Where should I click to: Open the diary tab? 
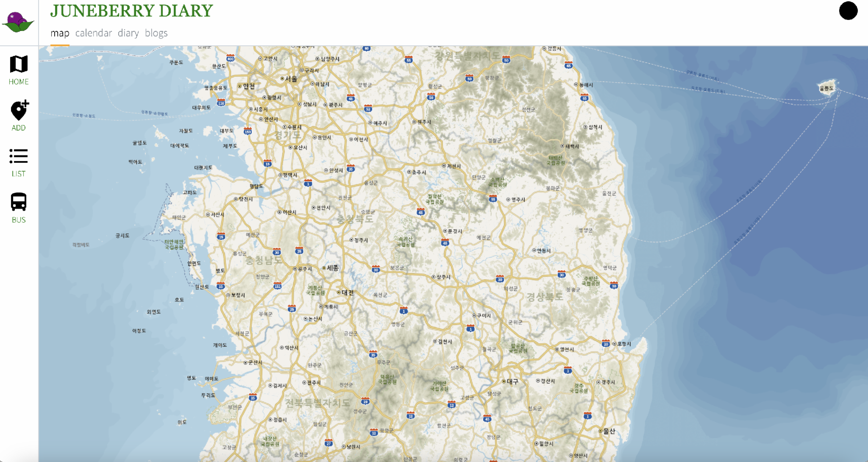[128, 33]
